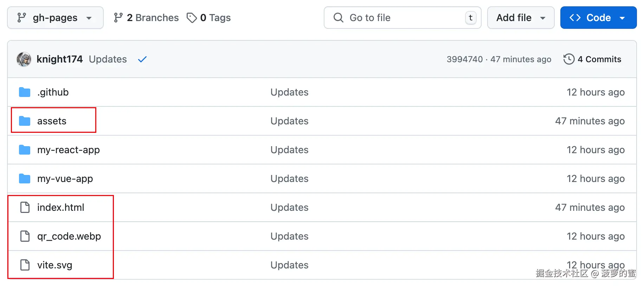Open the blue Code dropdown button
Screen dimensions: 644x286
(x=598, y=18)
